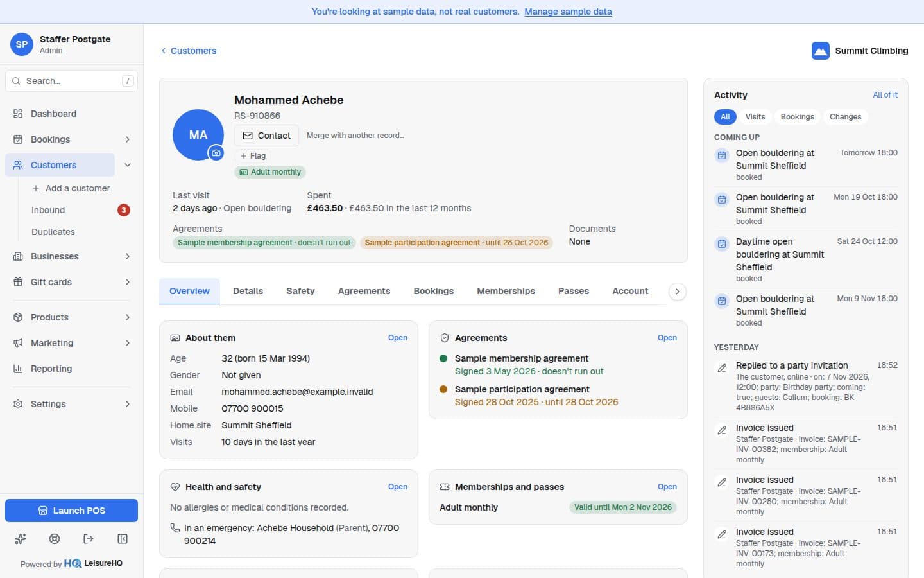Filter activity by Visits
Viewport: 924px width, 578px height.
755,117
